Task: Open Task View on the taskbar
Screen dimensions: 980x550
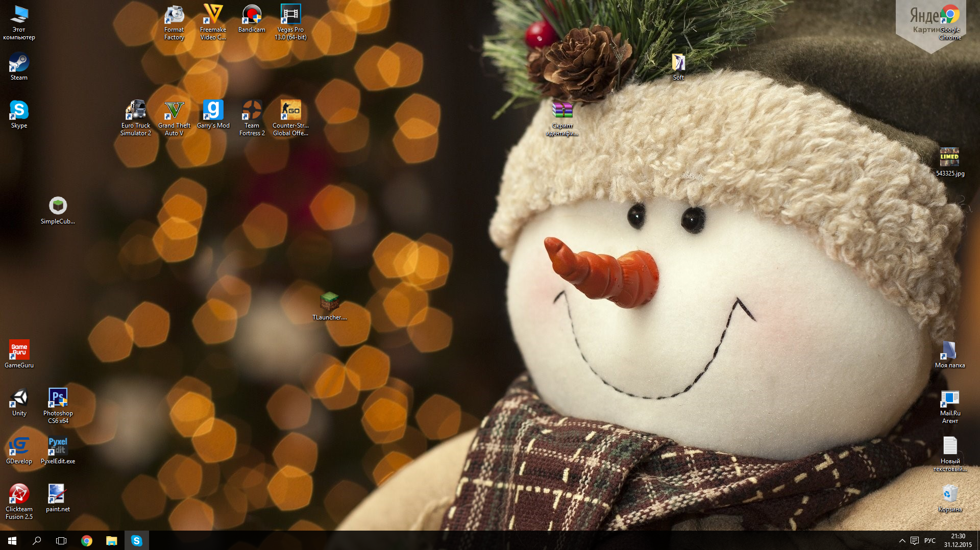Action: [x=61, y=540]
